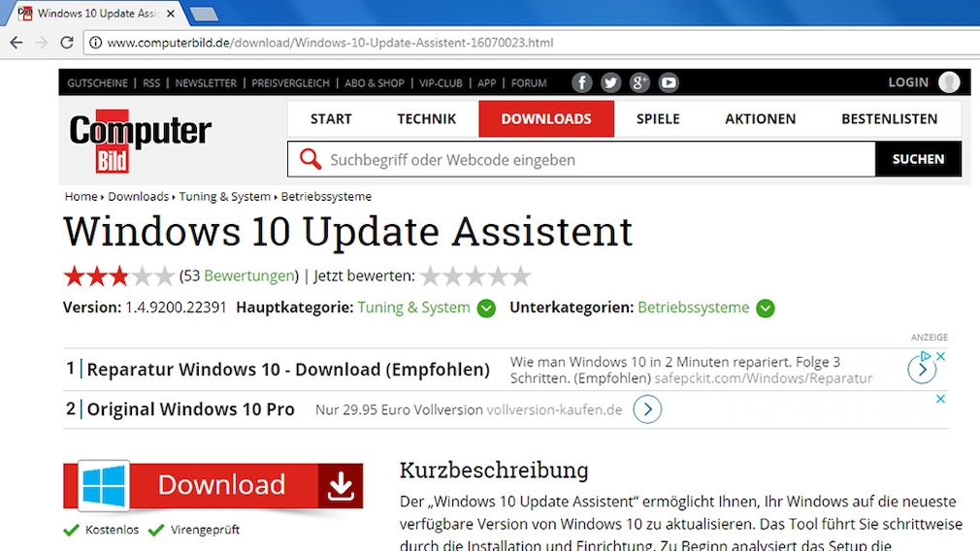
Task: Expand the Betriebssysteme subcategory chevron
Action: [x=766, y=308]
